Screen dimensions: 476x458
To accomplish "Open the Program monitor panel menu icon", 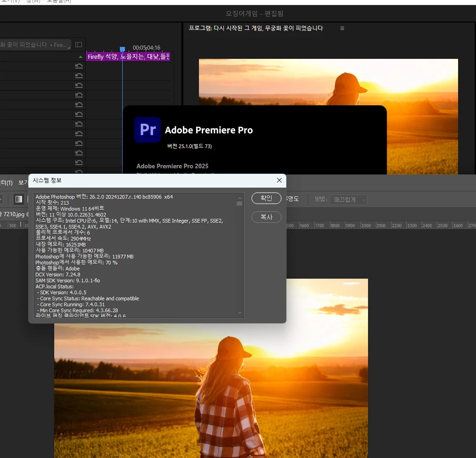I will tap(342, 28).
